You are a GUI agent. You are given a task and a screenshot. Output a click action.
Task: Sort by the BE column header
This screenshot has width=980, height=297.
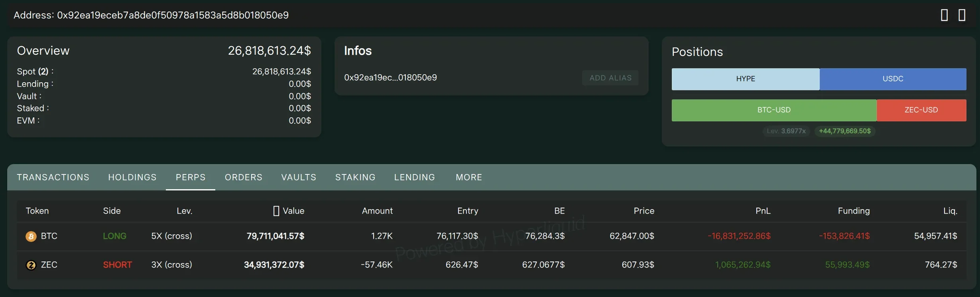tap(559, 211)
